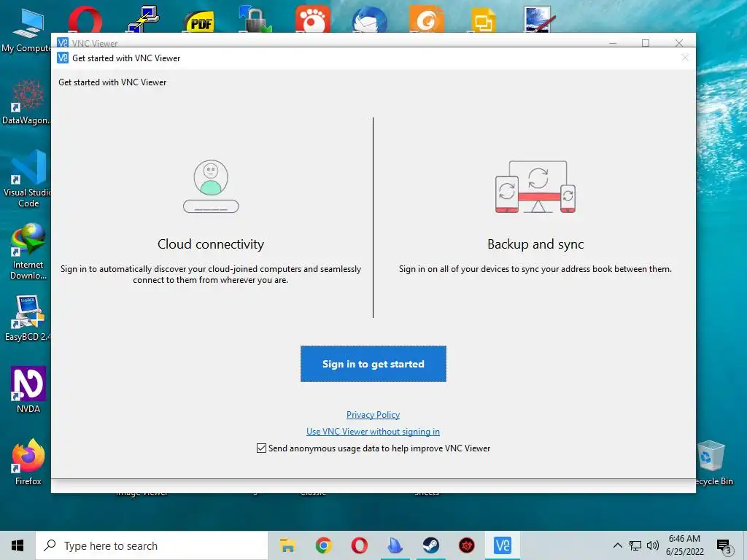Screen dimensions: 747x560
Task: Open the volume tray icon
Action: tap(653, 545)
